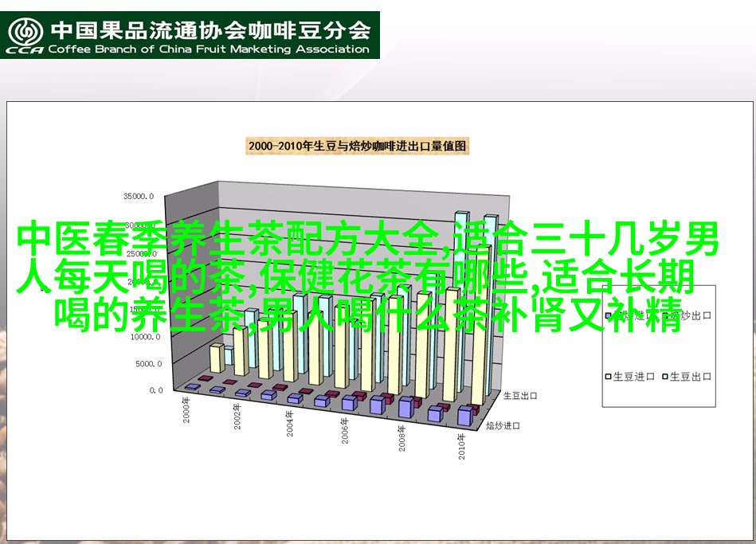
Task: Click the 生豆进口 legend marker
Action: (x=606, y=376)
